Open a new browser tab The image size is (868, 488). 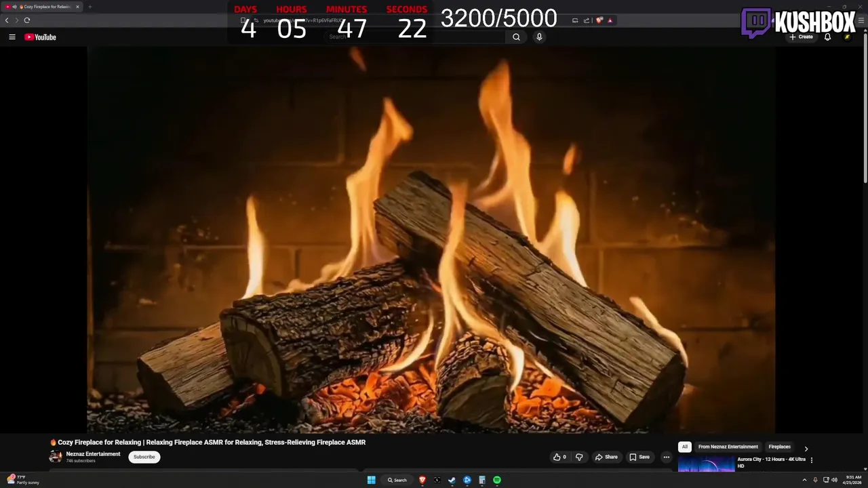click(90, 7)
